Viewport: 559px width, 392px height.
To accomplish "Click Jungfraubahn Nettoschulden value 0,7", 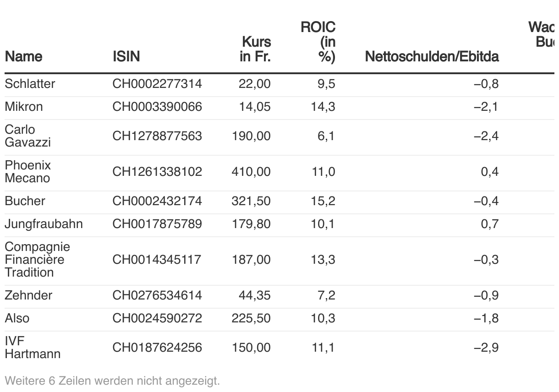I will (x=490, y=224).
